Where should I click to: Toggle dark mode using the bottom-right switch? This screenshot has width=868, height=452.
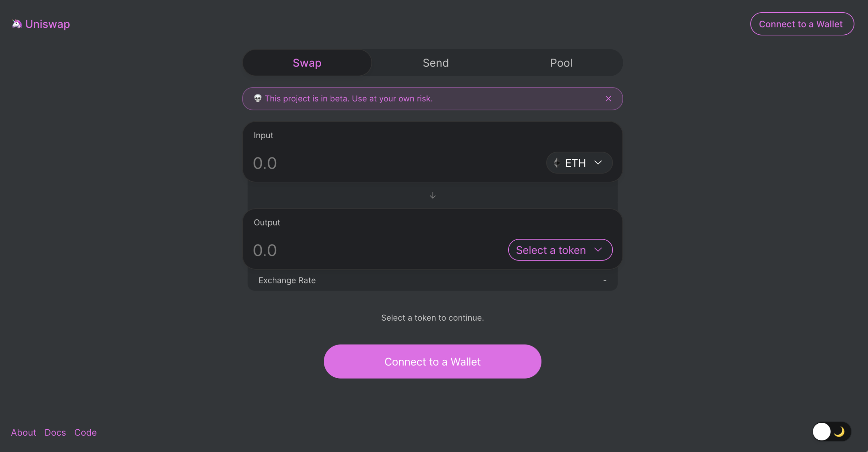point(831,431)
